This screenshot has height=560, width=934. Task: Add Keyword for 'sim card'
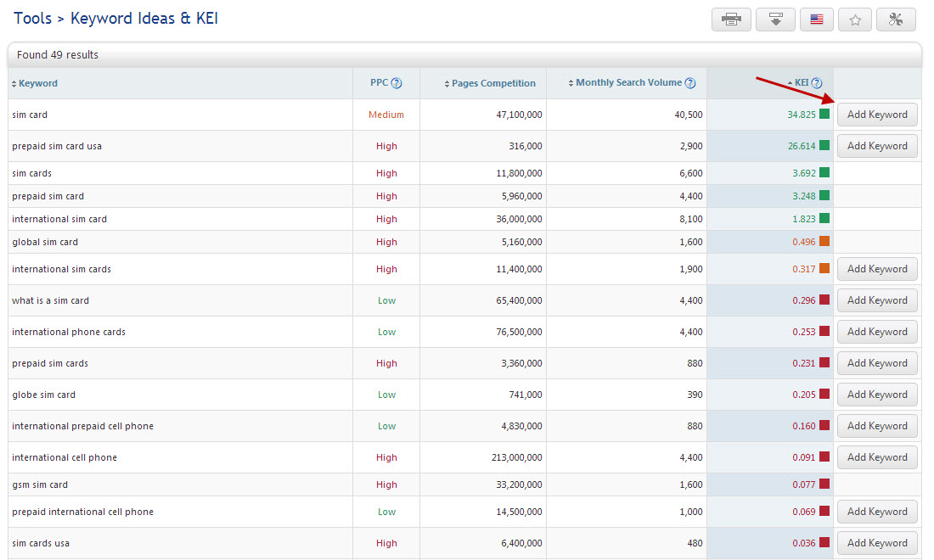(x=877, y=115)
